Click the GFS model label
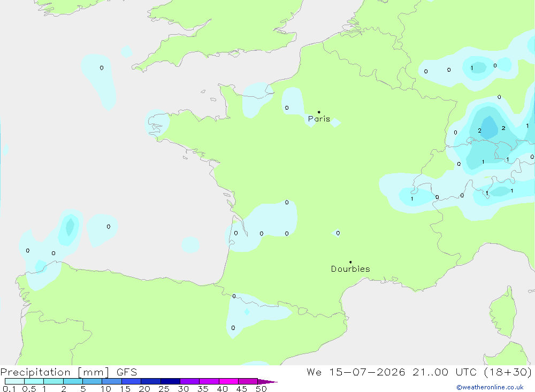The image size is (535, 392). (x=127, y=372)
